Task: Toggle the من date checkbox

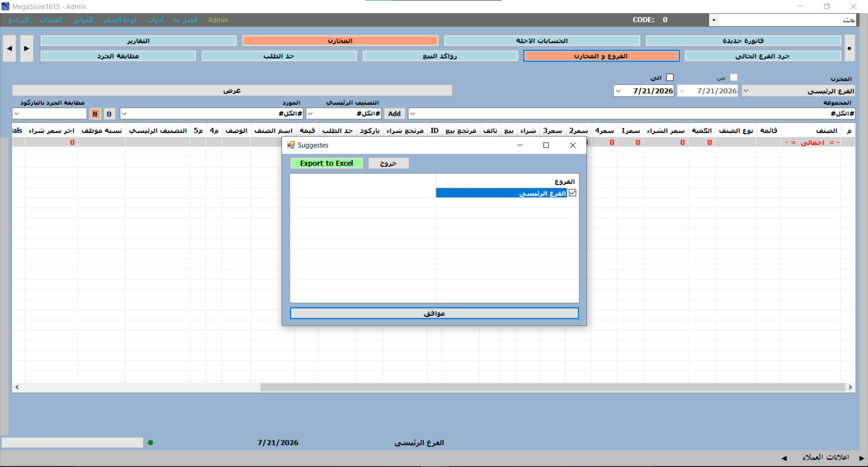Action: pos(734,77)
